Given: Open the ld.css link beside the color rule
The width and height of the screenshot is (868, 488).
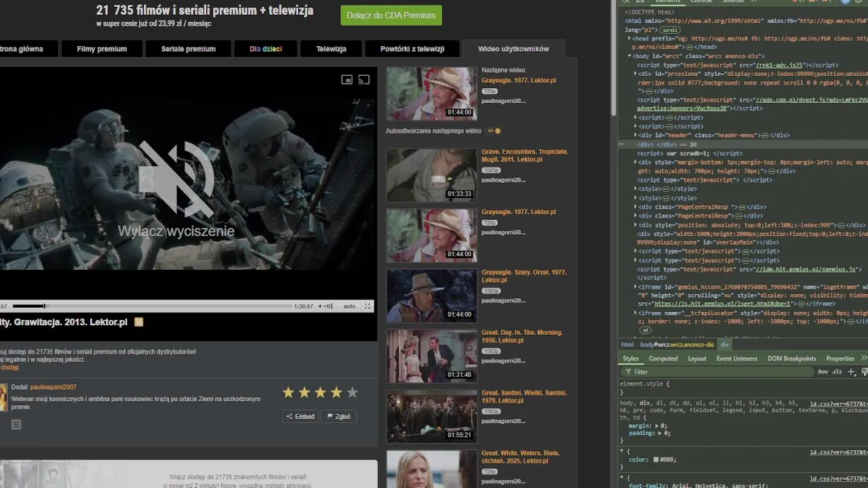Looking at the screenshot, I should (838, 452).
